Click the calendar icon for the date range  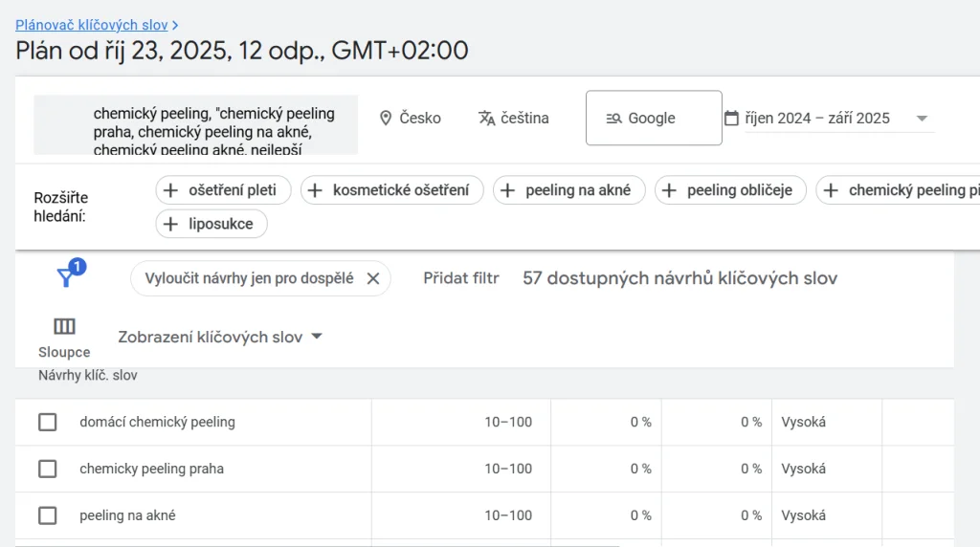(731, 118)
